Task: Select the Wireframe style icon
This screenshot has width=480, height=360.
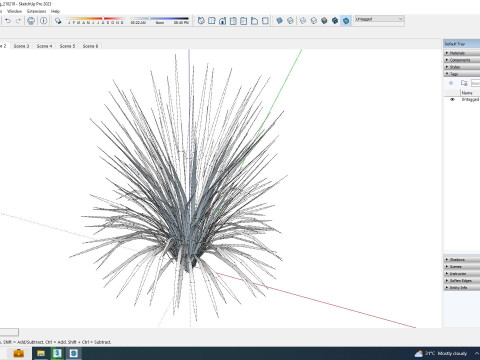Action: [x=303, y=21]
